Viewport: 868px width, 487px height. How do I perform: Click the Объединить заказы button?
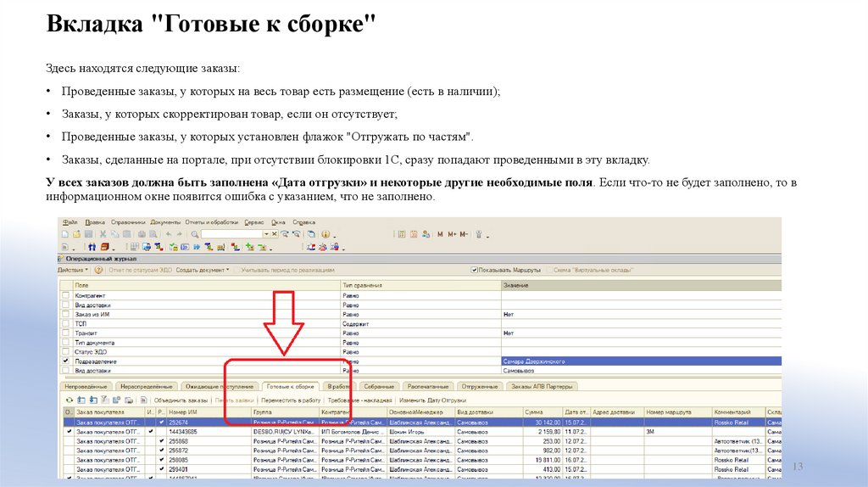(181, 400)
